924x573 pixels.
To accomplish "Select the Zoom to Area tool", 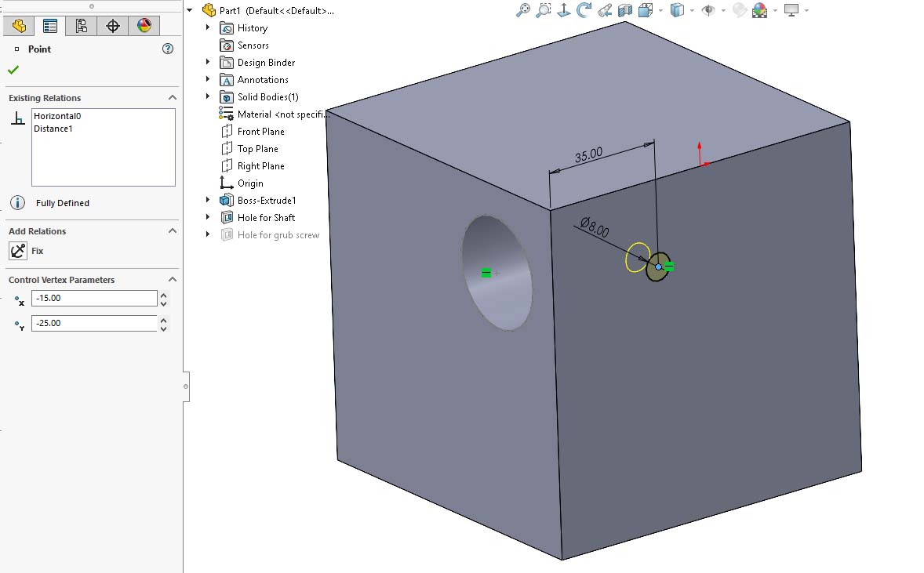I will 542,10.
